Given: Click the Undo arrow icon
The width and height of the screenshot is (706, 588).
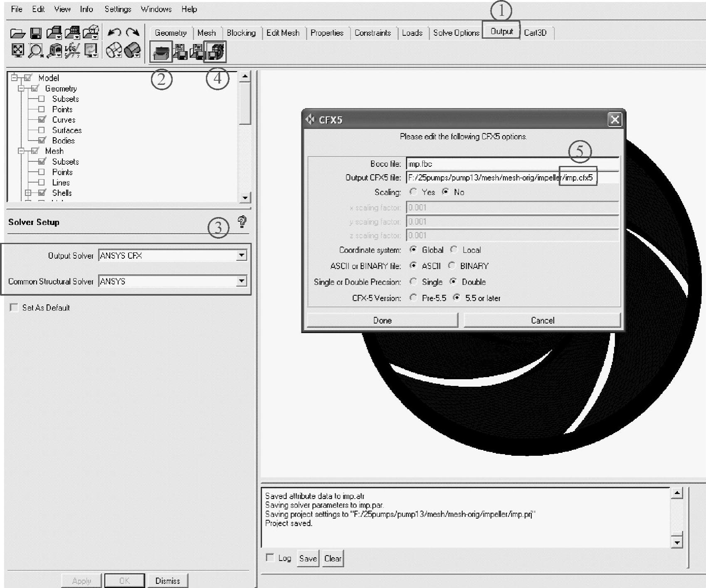Looking at the screenshot, I should point(114,32).
